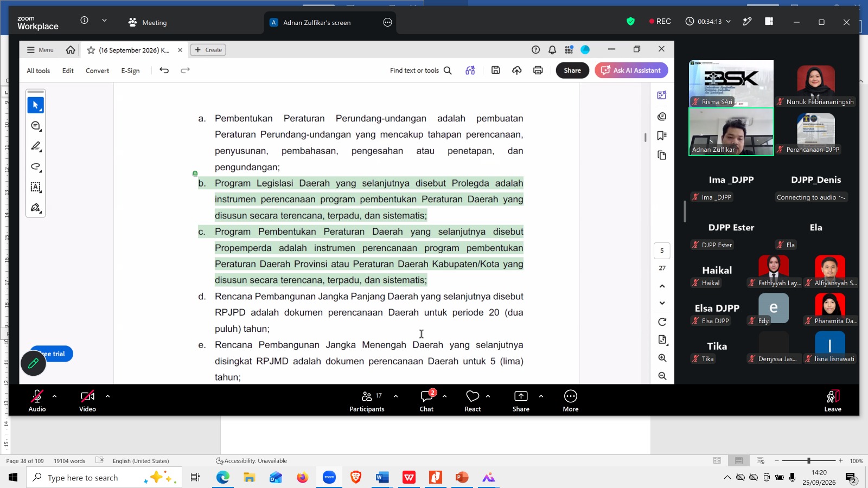The width and height of the screenshot is (868, 488).
Task: Open the fill and sign pen tool
Action: (36, 208)
